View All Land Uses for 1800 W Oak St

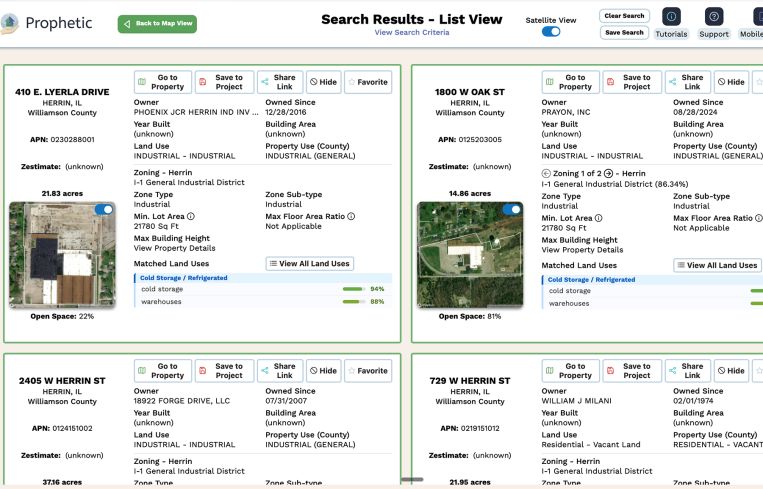pos(717,265)
